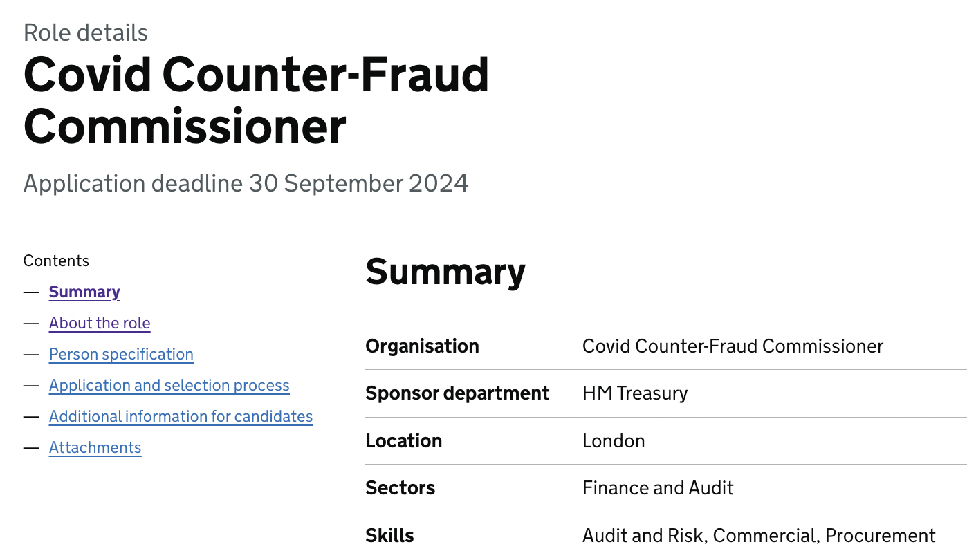Click the Sectors row label

coord(400,488)
